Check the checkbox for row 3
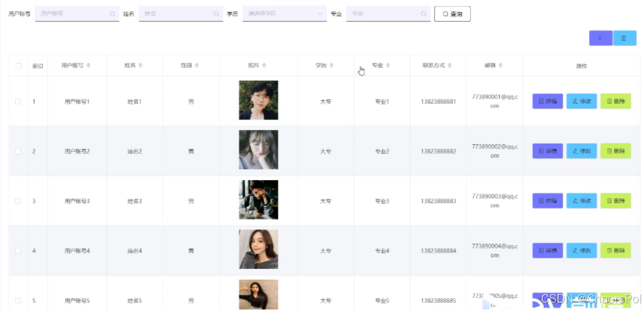Screen dimensions: 644x310 (x=18, y=201)
